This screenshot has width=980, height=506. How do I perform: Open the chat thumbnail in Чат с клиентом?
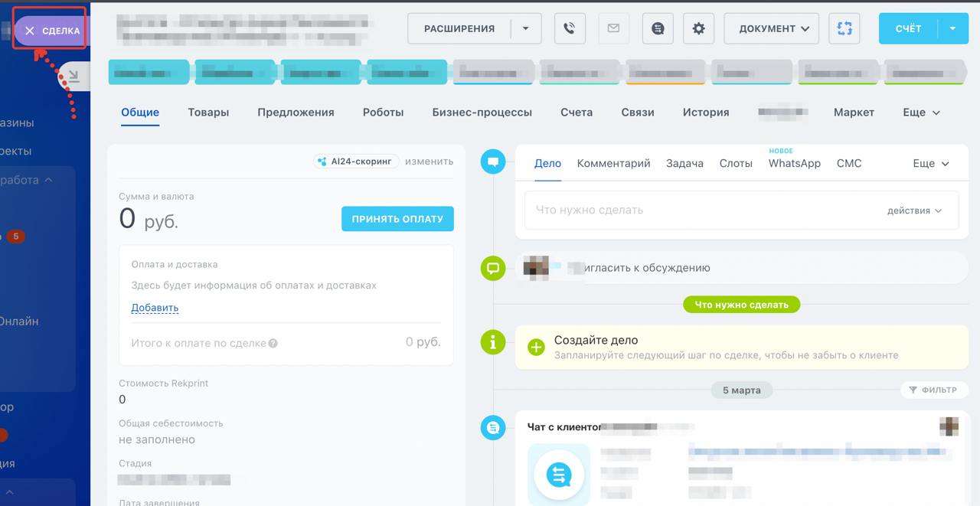coord(559,475)
